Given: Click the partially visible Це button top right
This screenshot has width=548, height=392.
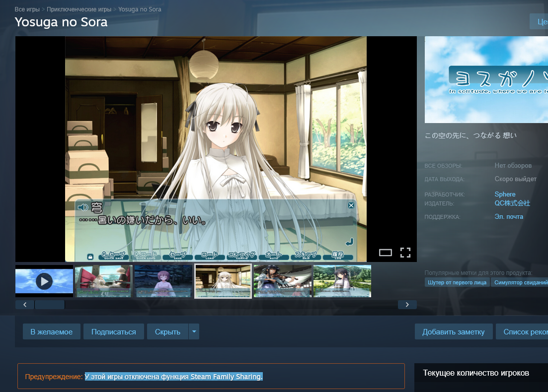Looking at the screenshot, I should click(x=539, y=22).
